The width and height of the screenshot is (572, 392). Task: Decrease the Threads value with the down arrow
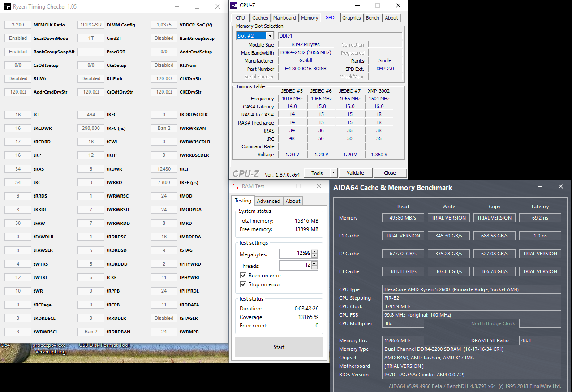pos(314,268)
